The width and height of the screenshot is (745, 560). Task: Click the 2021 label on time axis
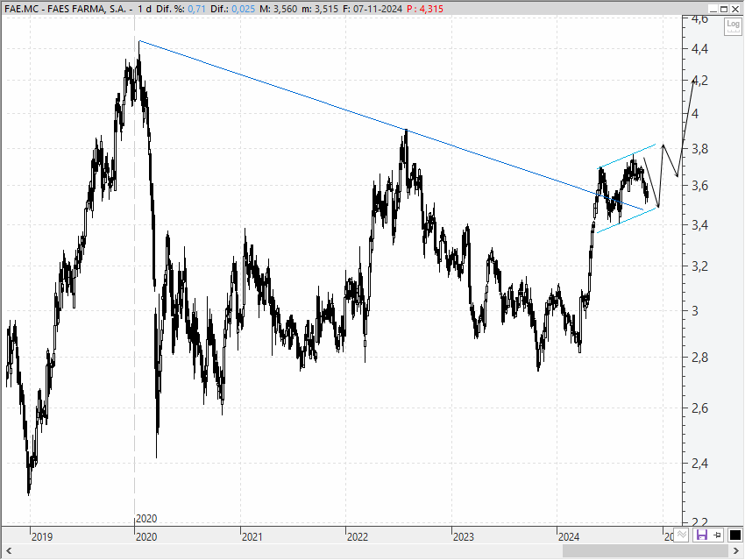pyautogui.click(x=252, y=536)
